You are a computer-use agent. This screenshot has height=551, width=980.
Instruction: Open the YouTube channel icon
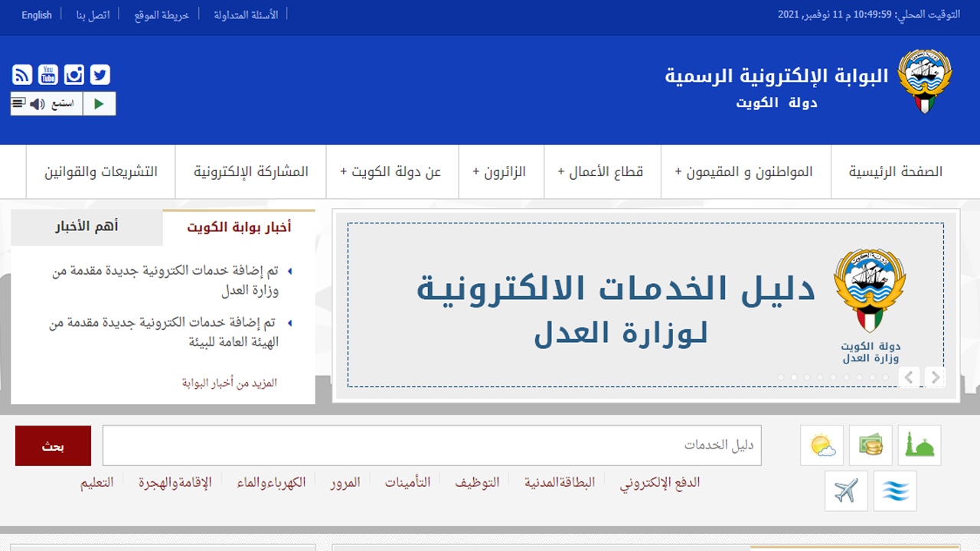(48, 74)
